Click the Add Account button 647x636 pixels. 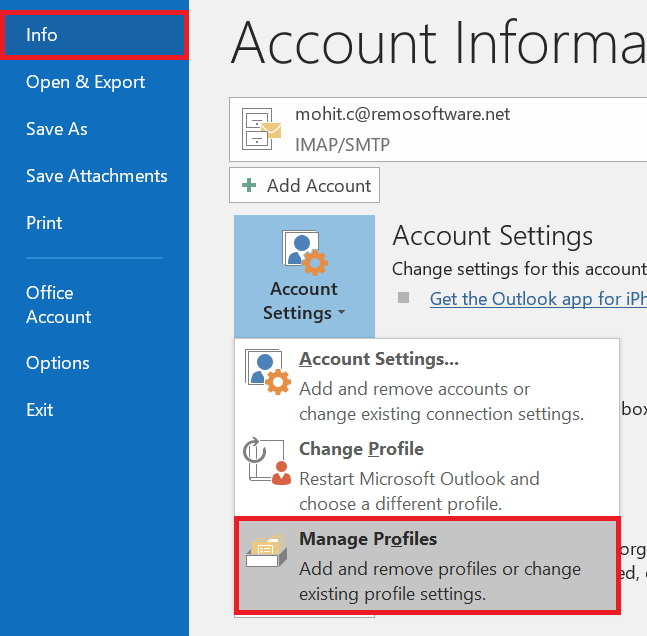point(305,185)
